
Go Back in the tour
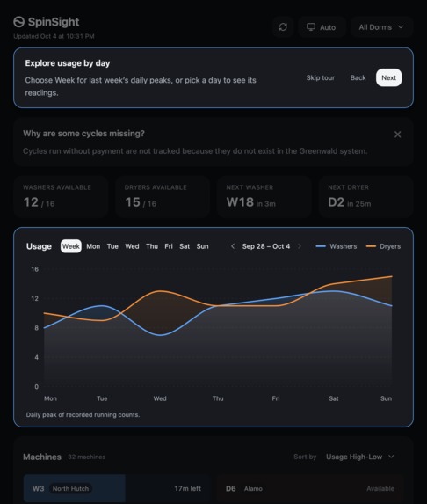pyautogui.click(x=358, y=77)
